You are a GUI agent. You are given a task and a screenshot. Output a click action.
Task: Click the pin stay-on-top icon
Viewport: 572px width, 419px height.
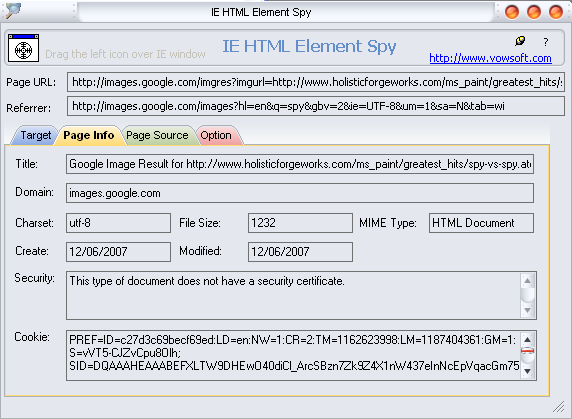pyautogui.click(x=520, y=41)
